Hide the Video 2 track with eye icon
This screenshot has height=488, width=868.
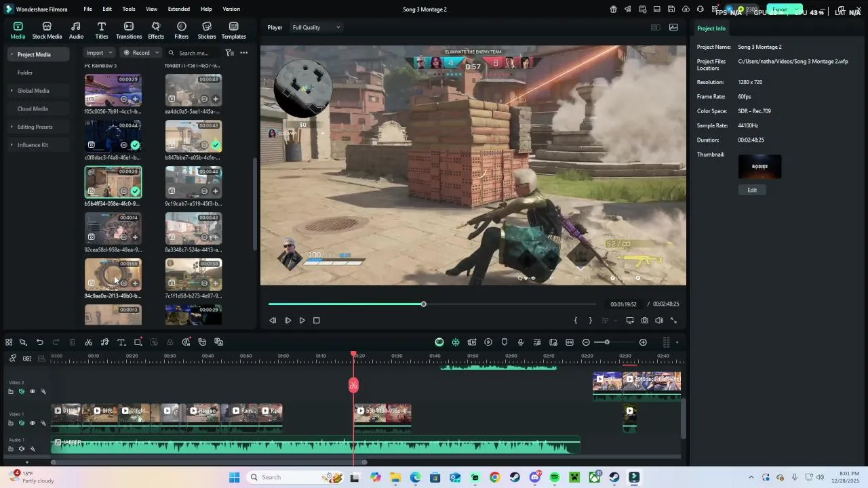point(32,391)
